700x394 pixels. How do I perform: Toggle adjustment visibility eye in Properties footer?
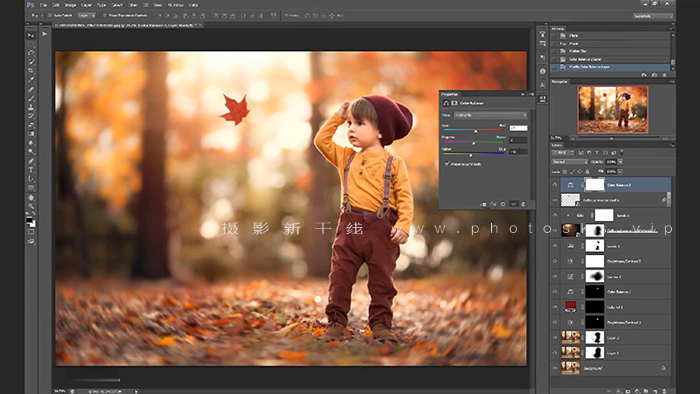[513, 204]
